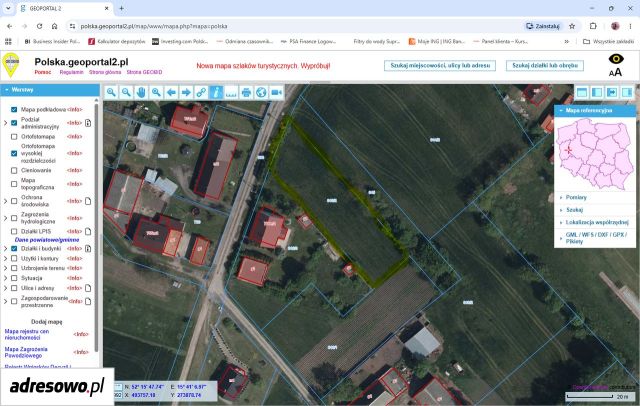The image size is (640, 406).
Task: Enable the Działki LPIS layer checkbox
Action: [14, 231]
